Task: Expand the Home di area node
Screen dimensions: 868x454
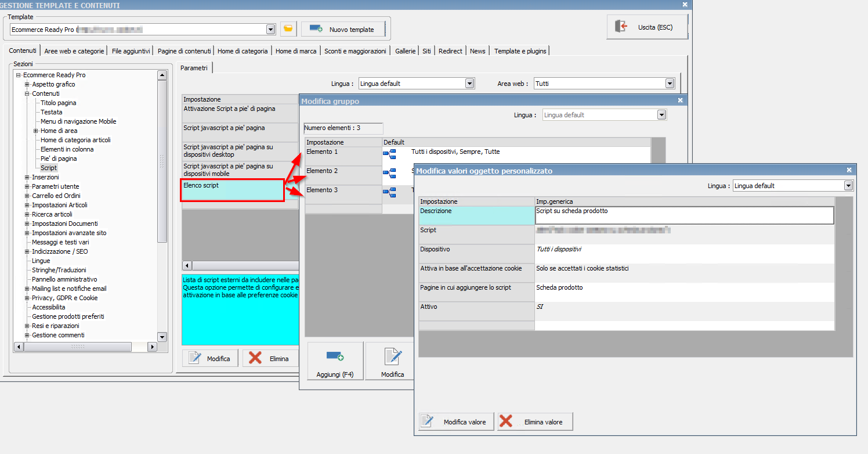Action: [36, 131]
